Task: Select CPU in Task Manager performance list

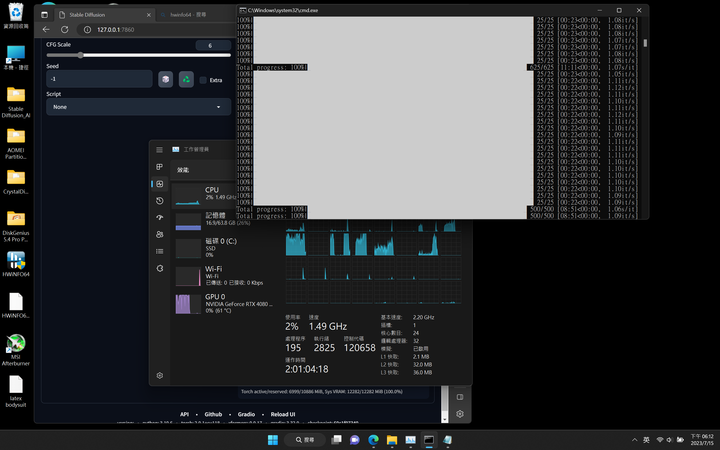Action: (x=204, y=195)
